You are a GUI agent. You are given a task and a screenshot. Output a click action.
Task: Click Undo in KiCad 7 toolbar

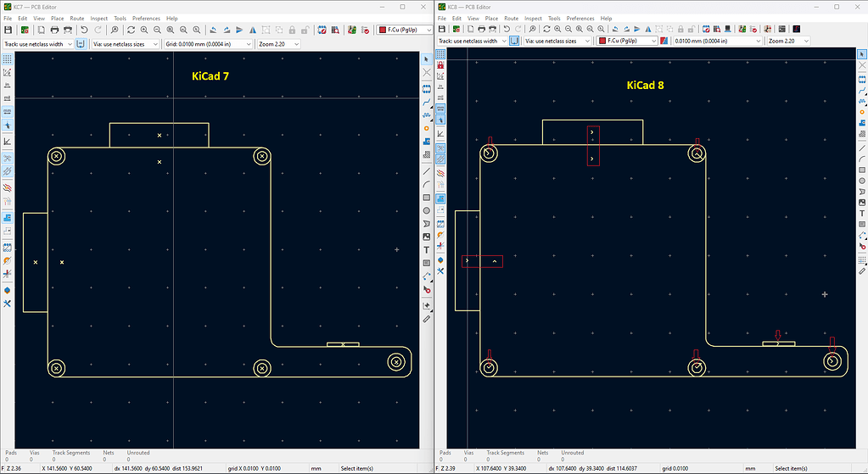84,30
